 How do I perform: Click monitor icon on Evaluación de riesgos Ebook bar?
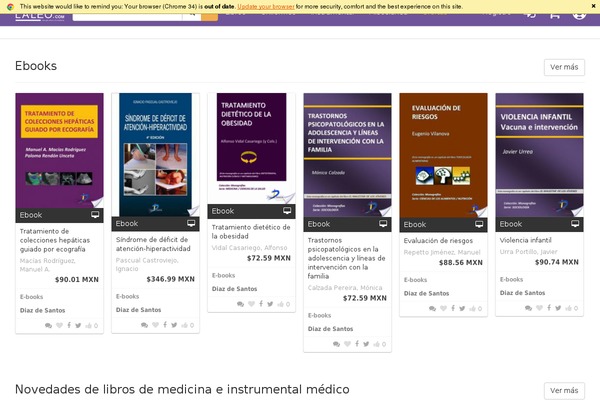(479, 224)
